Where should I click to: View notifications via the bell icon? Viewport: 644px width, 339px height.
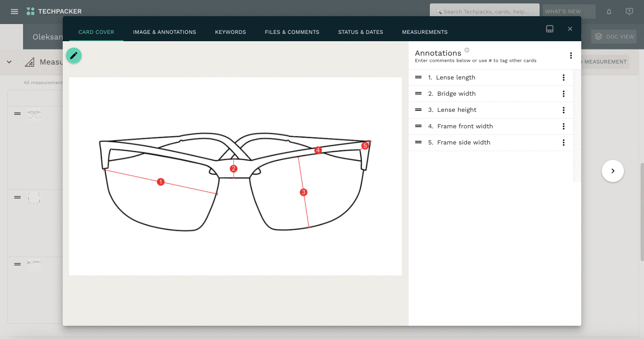[x=608, y=11]
